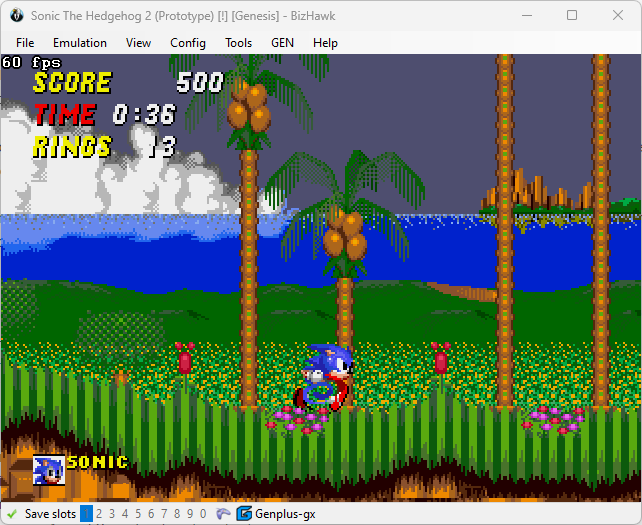
Task: Click the timer value 0:36
Action: tap(144, 114)
